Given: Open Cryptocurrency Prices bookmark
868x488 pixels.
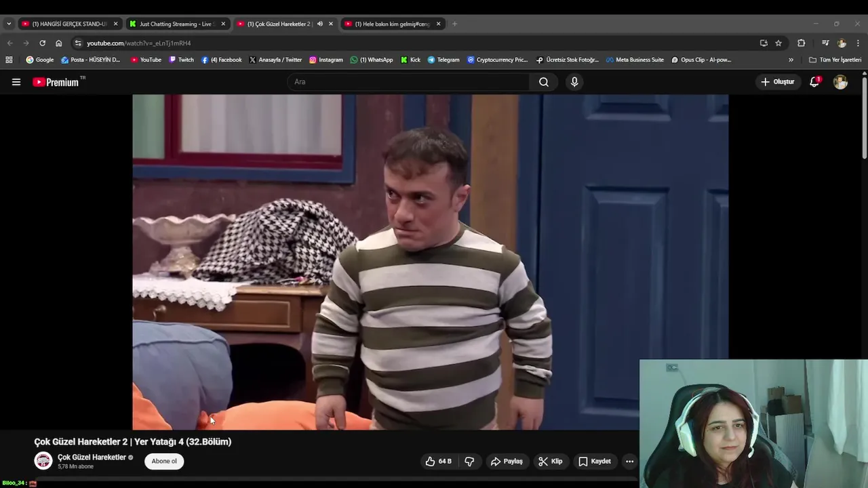Looking at the screenshot, I should (x=497, y=60).
